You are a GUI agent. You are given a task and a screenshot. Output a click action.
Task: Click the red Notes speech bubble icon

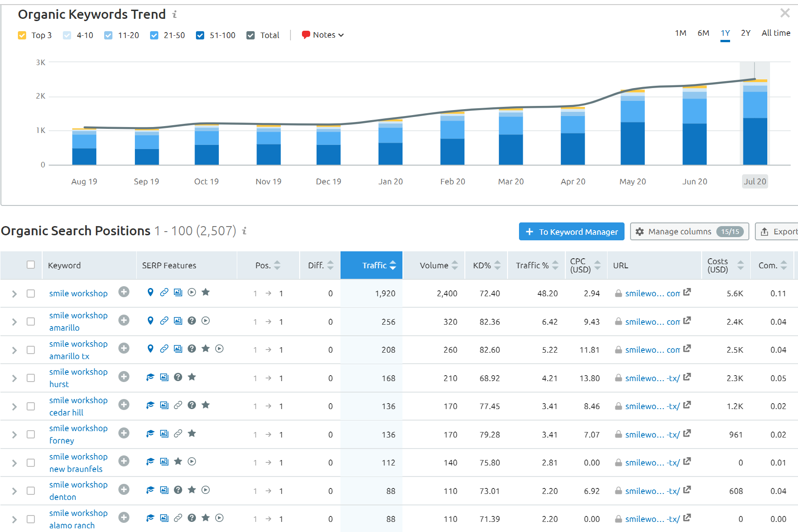[306, 35]
